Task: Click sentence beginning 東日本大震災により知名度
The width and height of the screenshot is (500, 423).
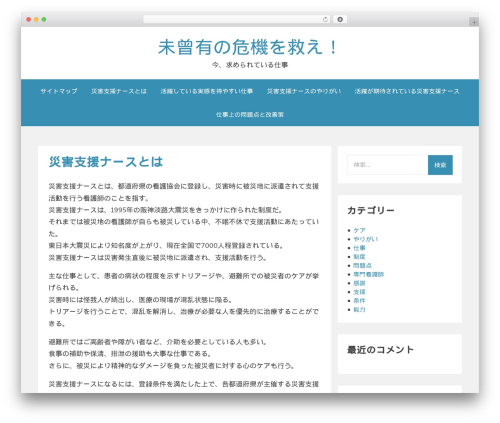Action: [166, 246]
